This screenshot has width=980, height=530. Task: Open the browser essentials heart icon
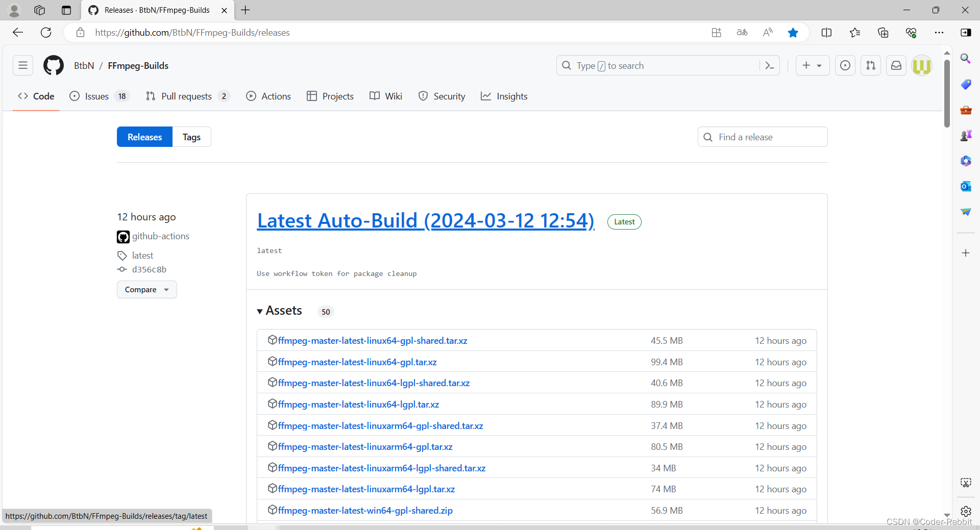(x=911, y=33)
